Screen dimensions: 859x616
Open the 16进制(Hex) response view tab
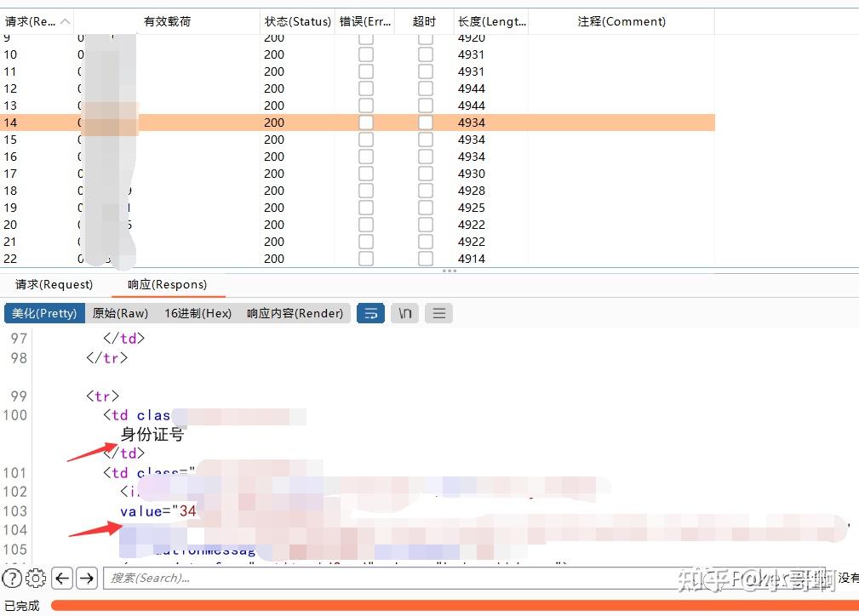pyautogui.click(x=197, y=313)
